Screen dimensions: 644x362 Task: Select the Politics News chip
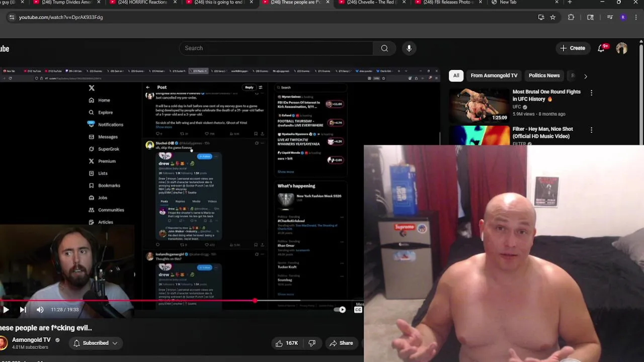point(544,75)
